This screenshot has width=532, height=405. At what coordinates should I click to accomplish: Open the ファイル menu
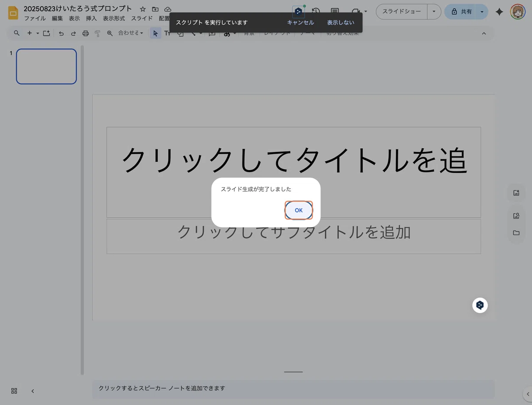click(35, 19)
